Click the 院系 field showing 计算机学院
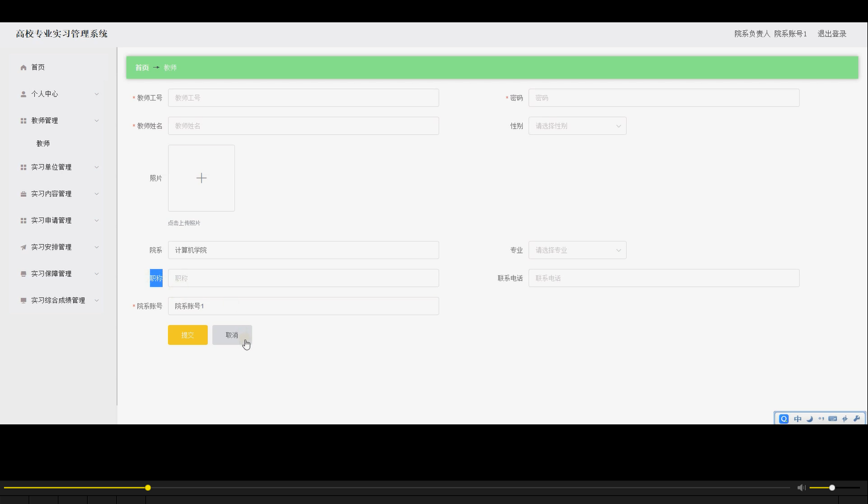Image resolution: width=868 pixels, height=504 pixels. (303, 250)
